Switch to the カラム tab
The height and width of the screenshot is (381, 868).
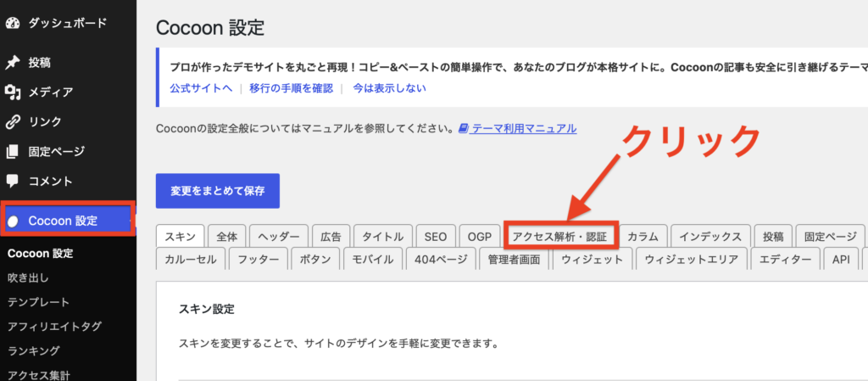coord(643,237)
